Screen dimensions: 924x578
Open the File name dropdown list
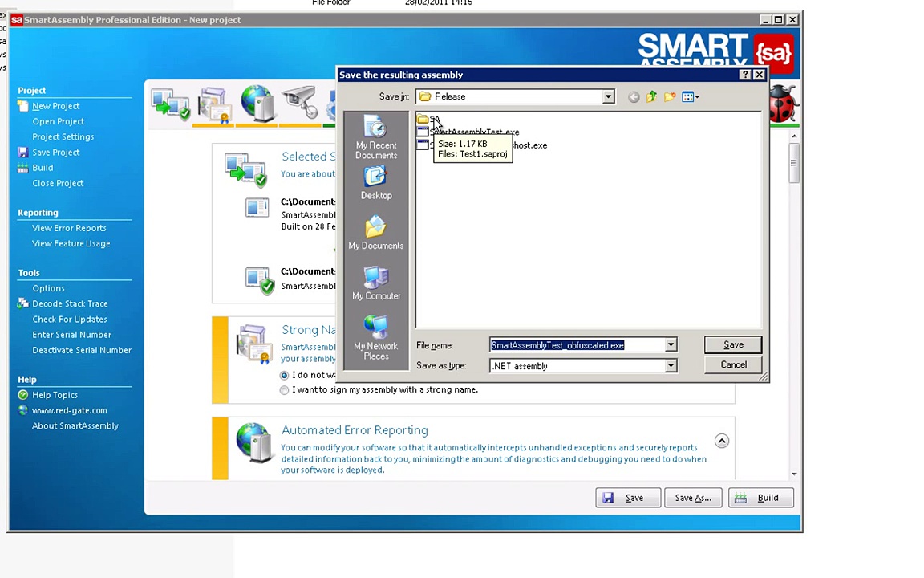[671, 345]
